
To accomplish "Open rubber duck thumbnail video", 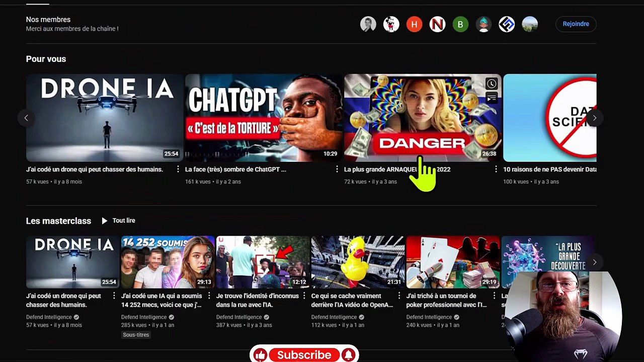I will (x=358, y=262).
